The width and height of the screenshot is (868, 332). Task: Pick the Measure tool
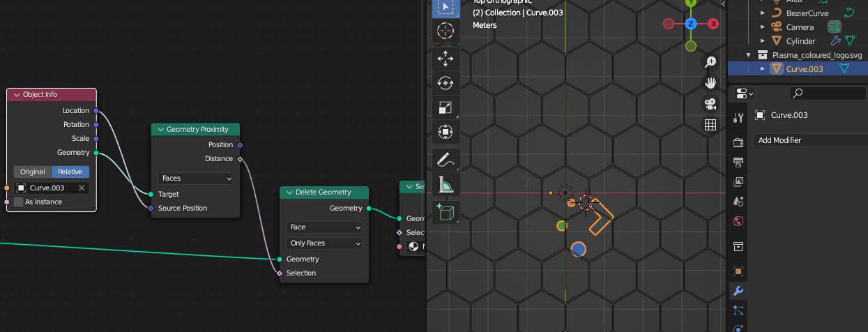(445, 185)
